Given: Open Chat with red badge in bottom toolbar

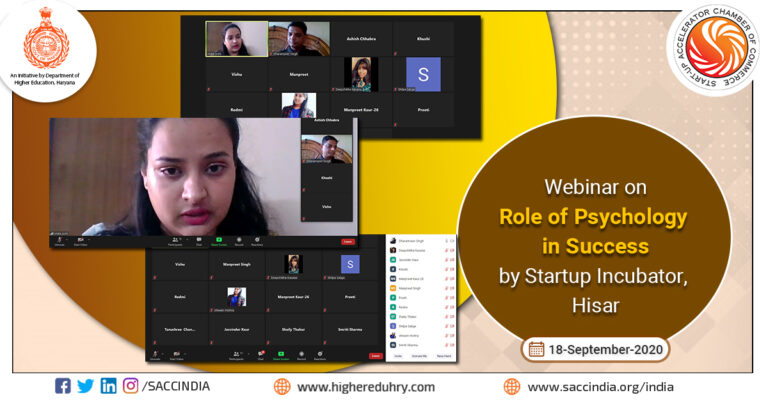Looking at the screenshot, I should 261,356.
